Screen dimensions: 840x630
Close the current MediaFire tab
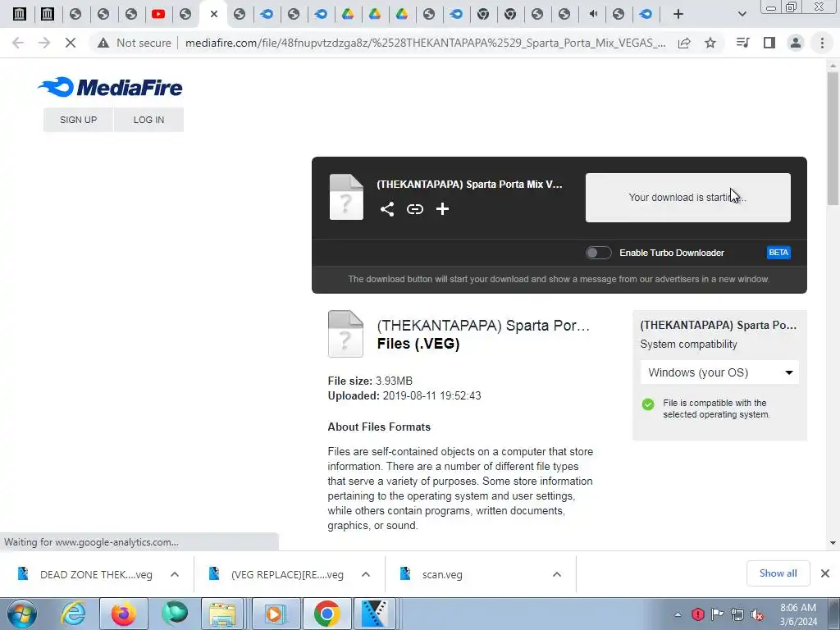214,14
